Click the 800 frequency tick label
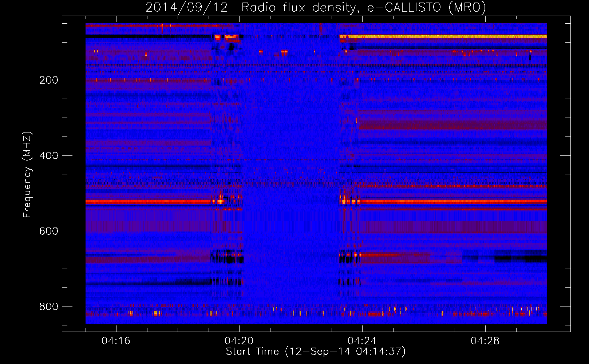The width and height of the screenshot is (589, 364). coord(49,306)
